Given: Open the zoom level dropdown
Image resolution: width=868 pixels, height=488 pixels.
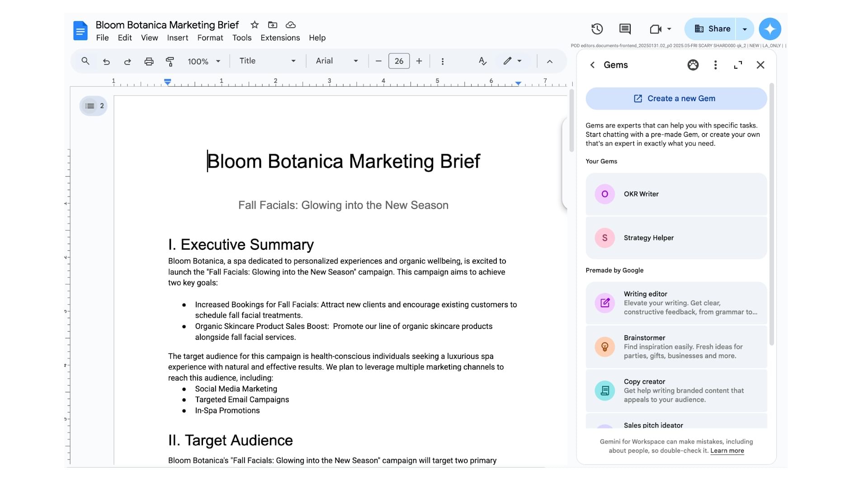Looking at the screenshot, I should [204, 61].
